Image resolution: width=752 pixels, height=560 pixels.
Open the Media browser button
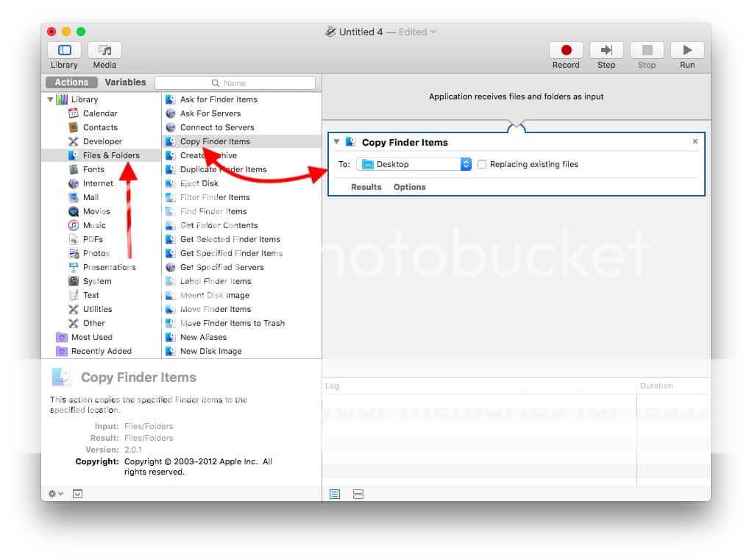[x=104, y=50]
